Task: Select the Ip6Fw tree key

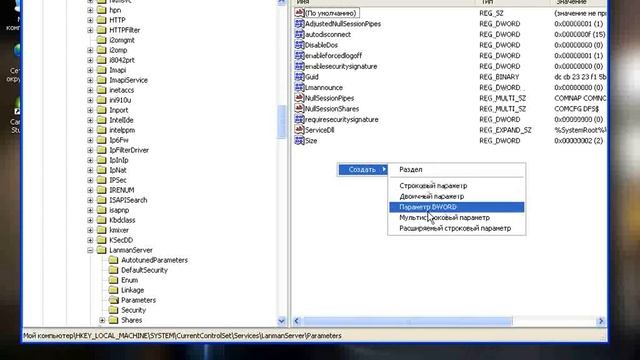Action: [x=119, y=140]
